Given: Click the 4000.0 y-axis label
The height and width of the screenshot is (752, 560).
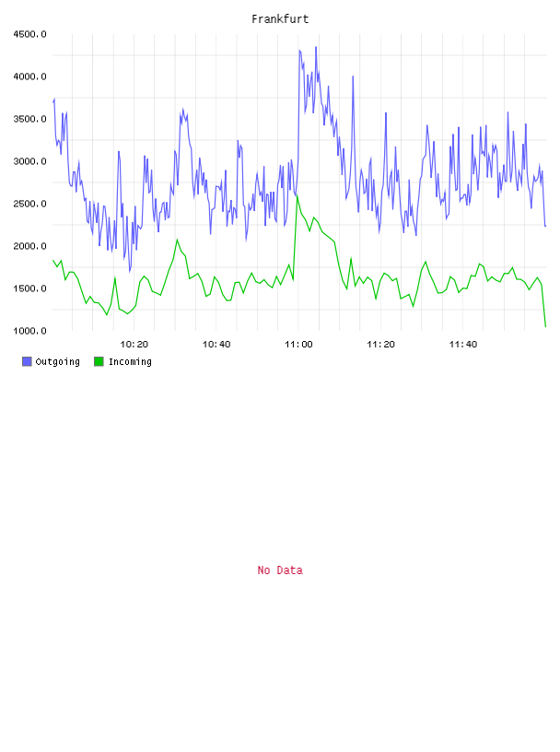Looking at the screenshot, I should pos(29,76).
